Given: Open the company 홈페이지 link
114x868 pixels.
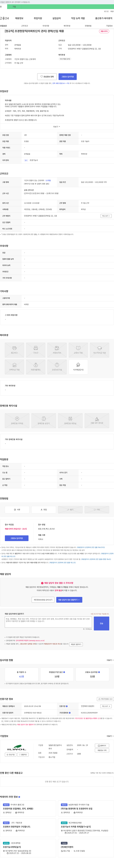Looking at the screenshot, I should 102,746.
